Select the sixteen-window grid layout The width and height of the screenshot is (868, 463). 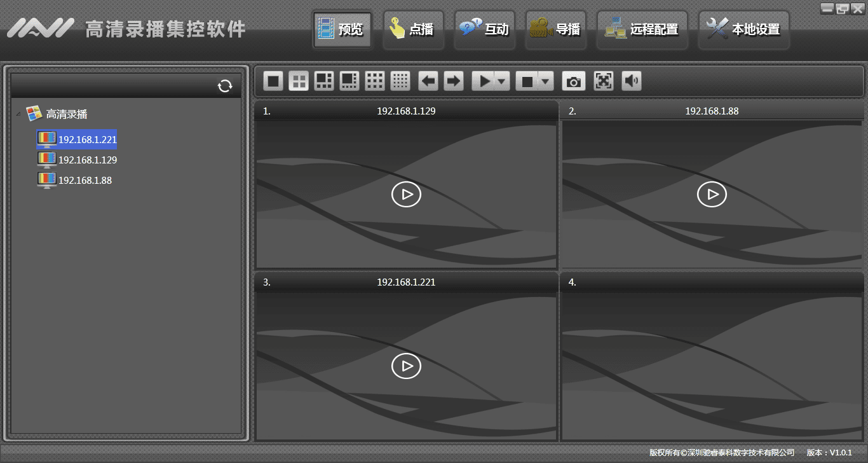point(400,81)
